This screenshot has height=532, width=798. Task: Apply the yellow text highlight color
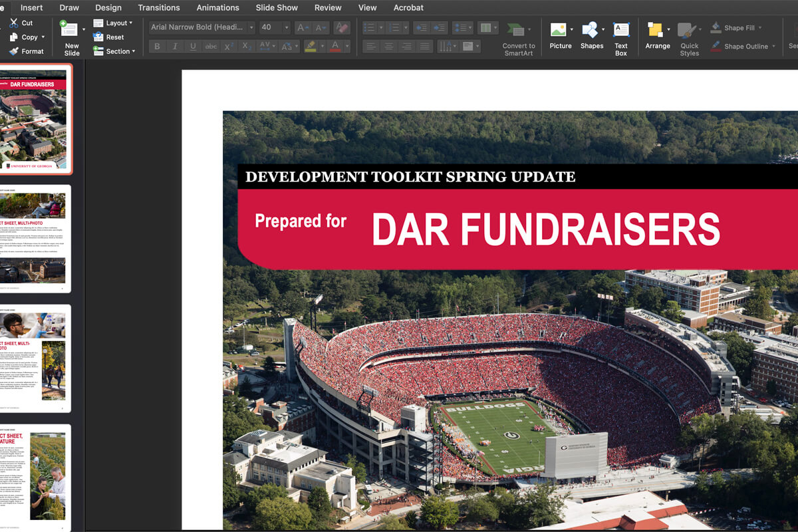coord(310,47)
